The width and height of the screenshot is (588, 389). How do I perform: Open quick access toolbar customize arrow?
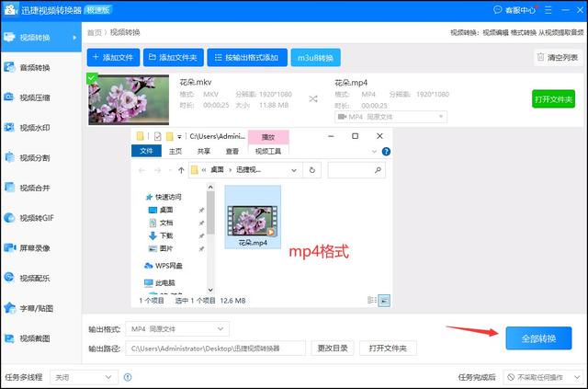click(180, 137)
